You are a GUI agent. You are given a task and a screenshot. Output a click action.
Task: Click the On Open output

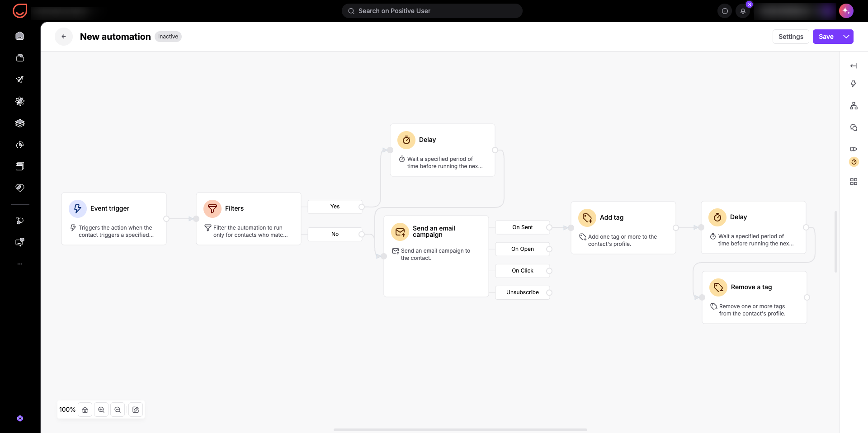point(523,249)
